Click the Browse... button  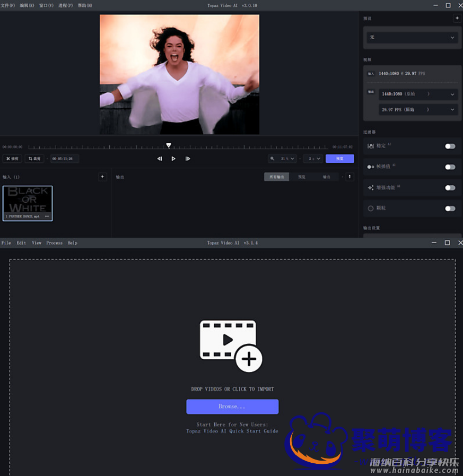pos(232,406)
